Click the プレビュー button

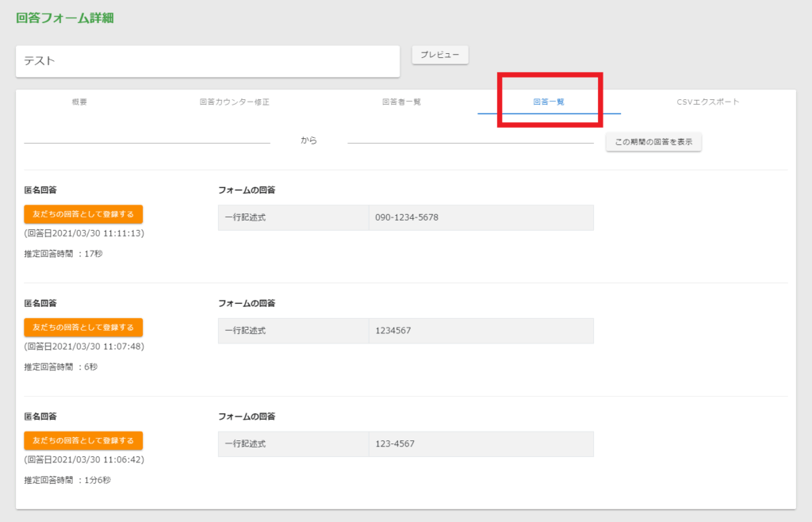click(x=440, y=55)
